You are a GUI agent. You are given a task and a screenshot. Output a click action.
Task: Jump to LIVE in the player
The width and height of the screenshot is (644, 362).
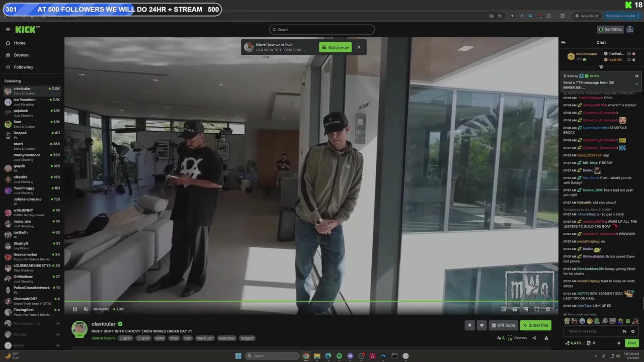point(119,309)
